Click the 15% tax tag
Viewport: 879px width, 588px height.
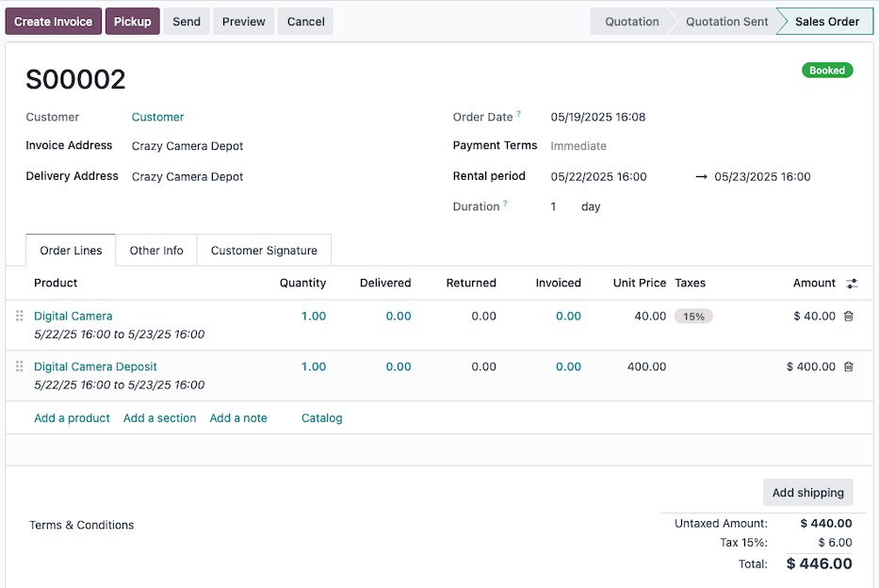click(x=693, y=317)
